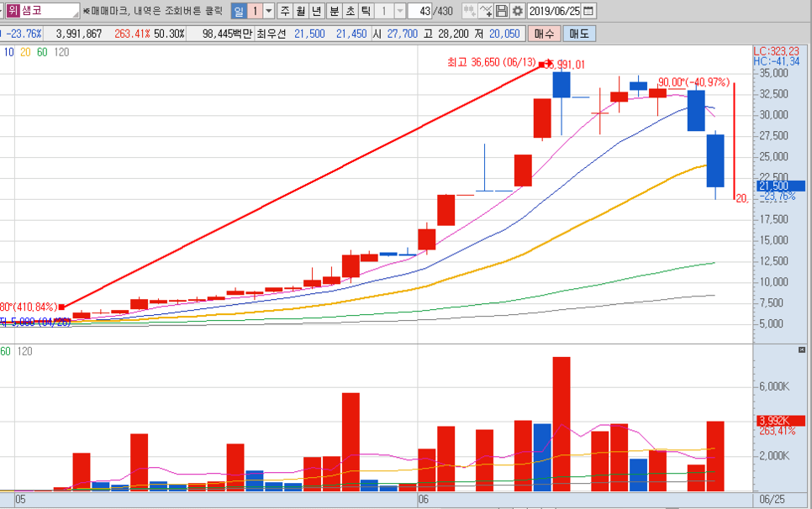Click the low price 20,050
812x509 pixels.
[x=504, y=34]
